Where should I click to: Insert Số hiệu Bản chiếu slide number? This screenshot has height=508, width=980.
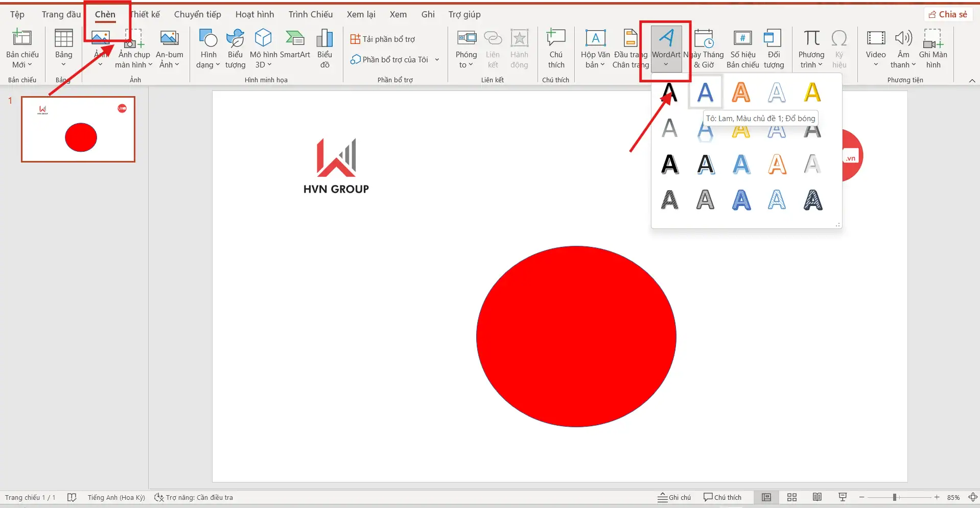(742, 48)
